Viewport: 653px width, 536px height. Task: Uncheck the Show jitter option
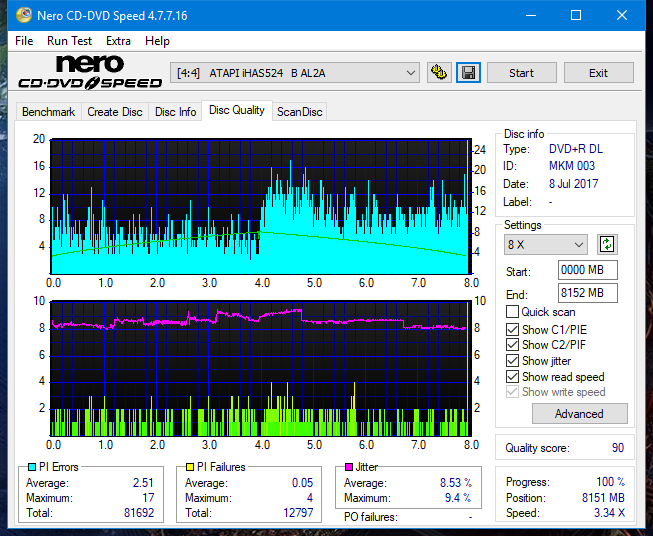512,361
